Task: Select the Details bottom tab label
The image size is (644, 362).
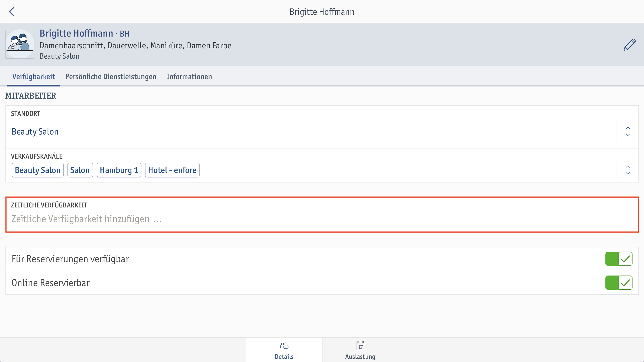Action: pos(284,356)
